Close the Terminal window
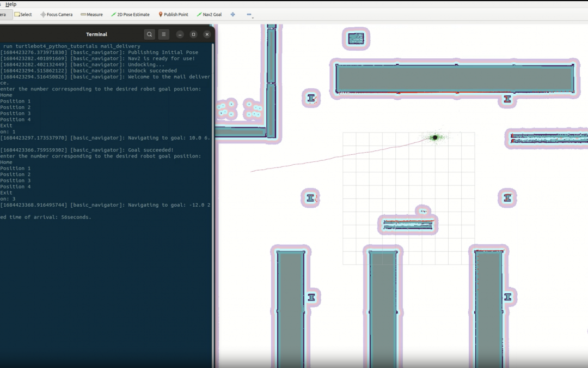The image size is (588, 368). pyautogui.click(x=207, y=34)
